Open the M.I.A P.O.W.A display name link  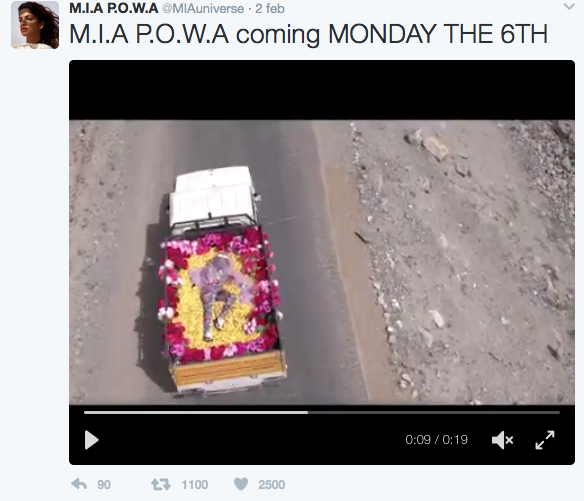click(114, 8)
